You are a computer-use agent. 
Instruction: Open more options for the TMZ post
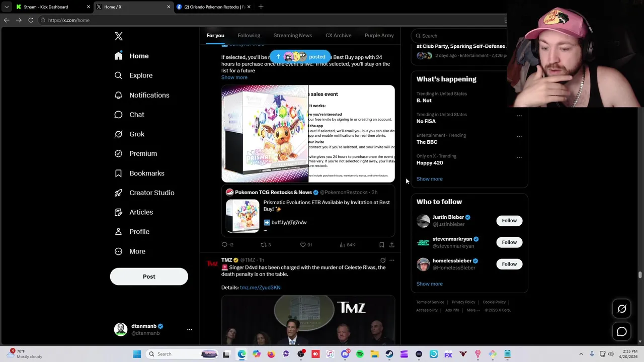point(392,260)
